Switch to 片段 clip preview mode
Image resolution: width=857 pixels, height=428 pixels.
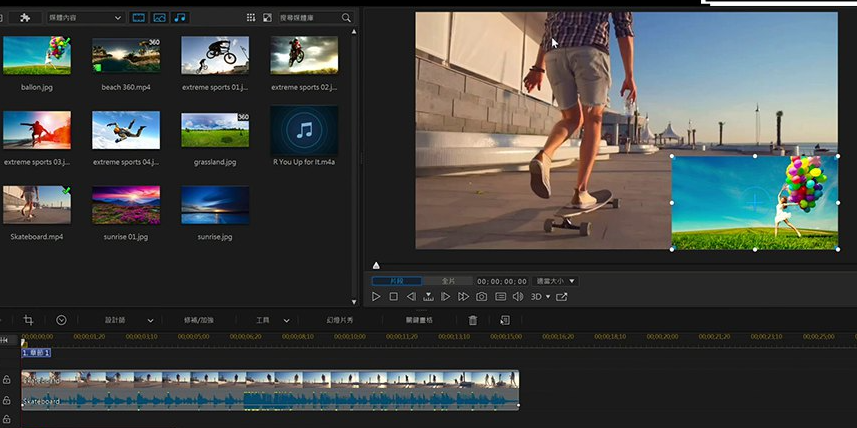point(396,281)
